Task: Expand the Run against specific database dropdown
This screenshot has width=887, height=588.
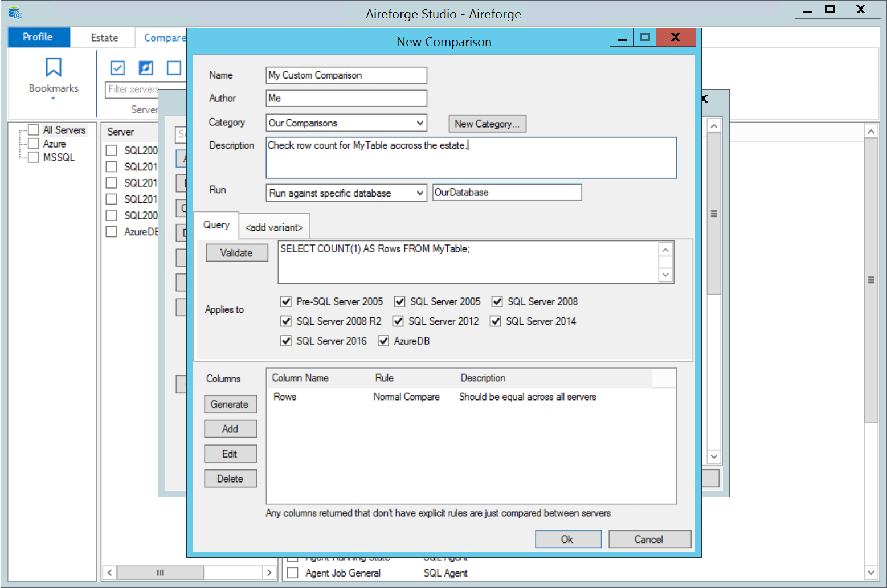Action: click(420, 193)
